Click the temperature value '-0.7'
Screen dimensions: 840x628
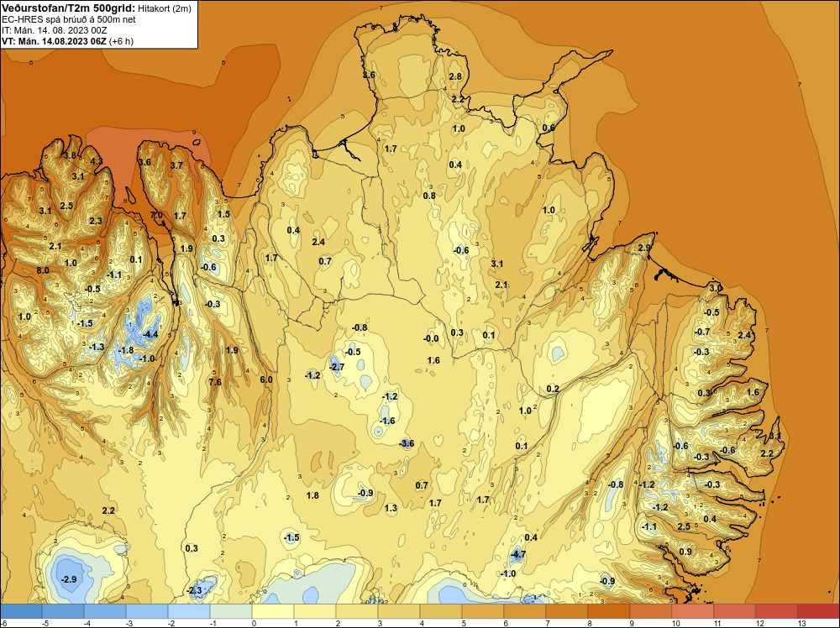point(702,332)
